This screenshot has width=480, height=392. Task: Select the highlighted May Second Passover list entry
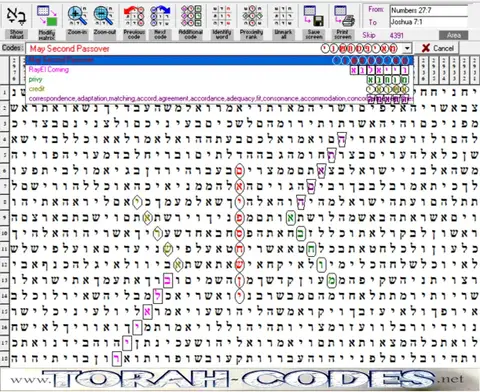tap(219, 60)
